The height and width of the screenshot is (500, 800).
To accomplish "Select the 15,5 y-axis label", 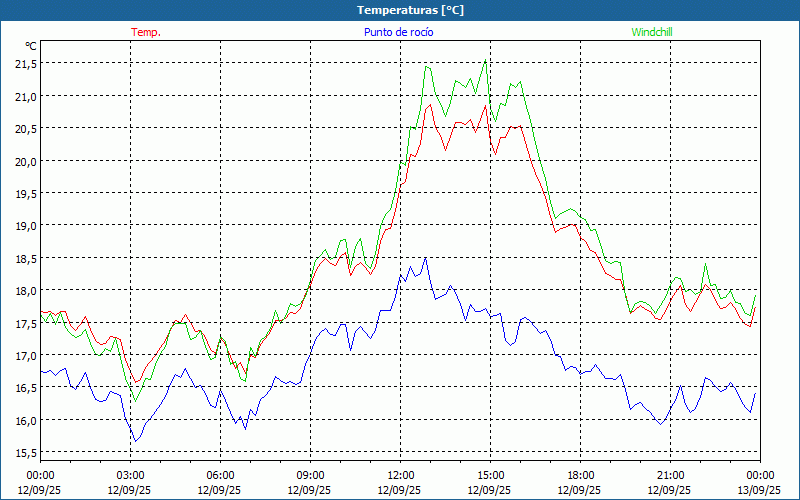I will [x=26, y=453].
